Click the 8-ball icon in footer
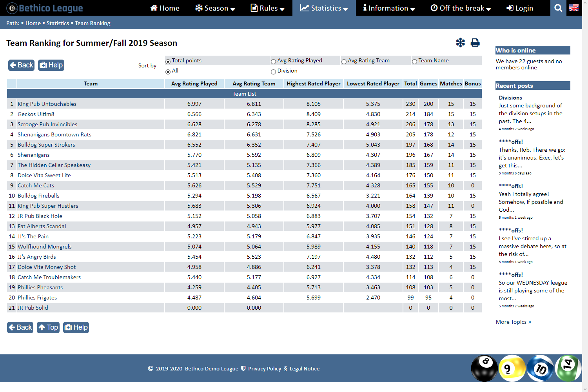The height and width of the screenshot is (392, 588). point(484,368)
